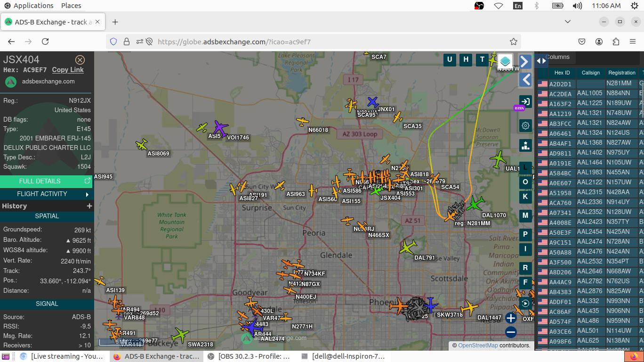Toggle the K map option button
Image resolution: width=644 pixels, height=362 pixels.
point(525,197)
